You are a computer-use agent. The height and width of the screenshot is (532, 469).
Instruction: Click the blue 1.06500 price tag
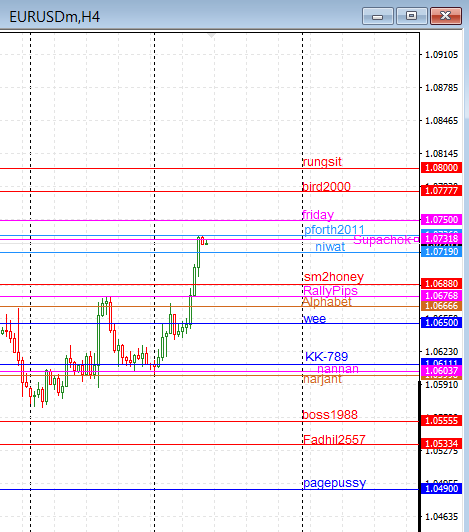pyautogui.click(x=441, y=323)
